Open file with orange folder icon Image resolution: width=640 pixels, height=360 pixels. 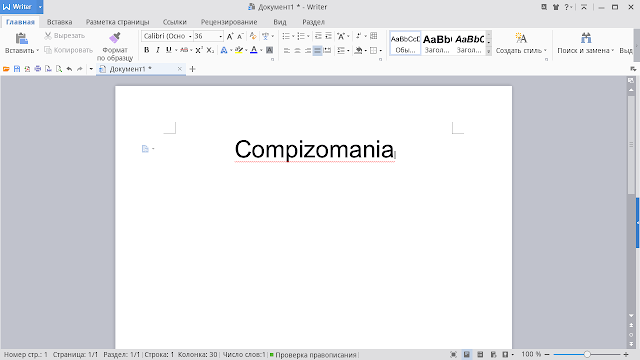point(6,69)
